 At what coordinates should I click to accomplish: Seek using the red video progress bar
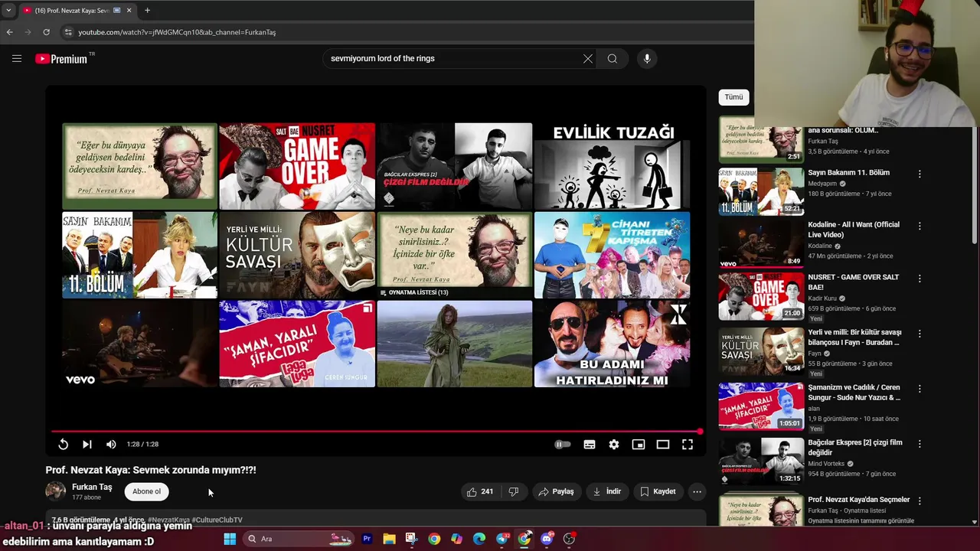point(375,432)
